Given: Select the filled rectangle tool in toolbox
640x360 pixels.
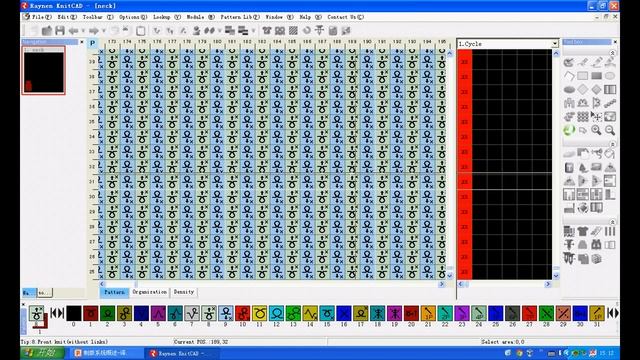Looking at the screenshot, I should [x=596, y=76].
